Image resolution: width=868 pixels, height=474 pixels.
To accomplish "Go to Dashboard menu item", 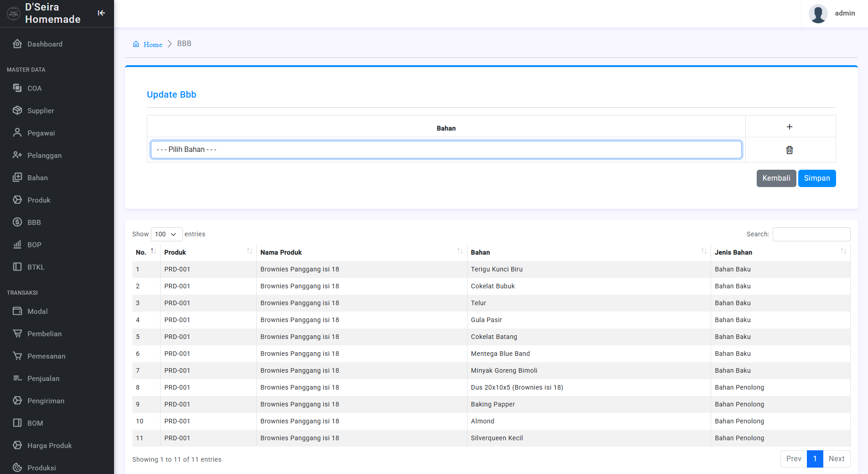I will pyautogui.click(x=45, y=44).
